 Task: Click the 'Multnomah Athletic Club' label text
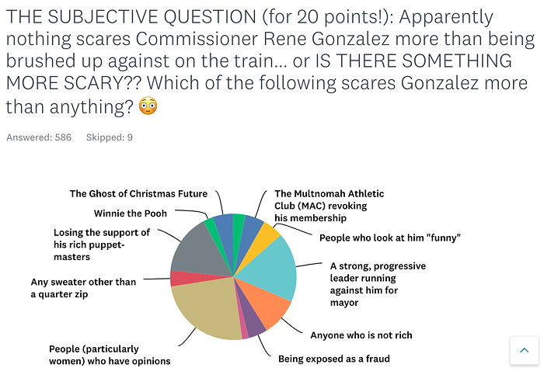(329, 206)
